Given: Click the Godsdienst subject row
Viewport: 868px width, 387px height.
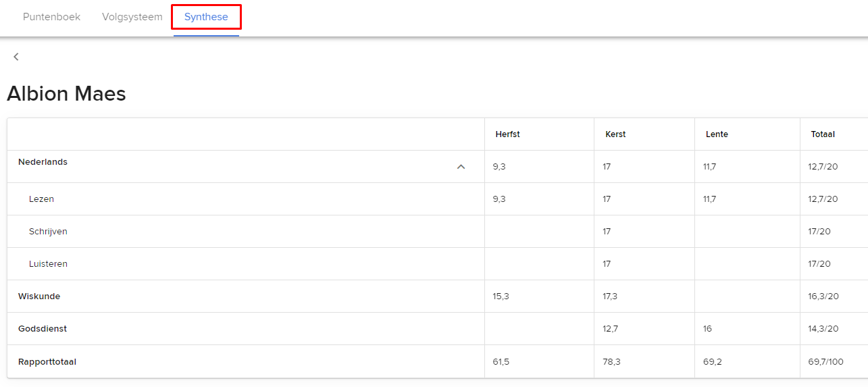Looking at the screenshot, I should pos(42,329).
